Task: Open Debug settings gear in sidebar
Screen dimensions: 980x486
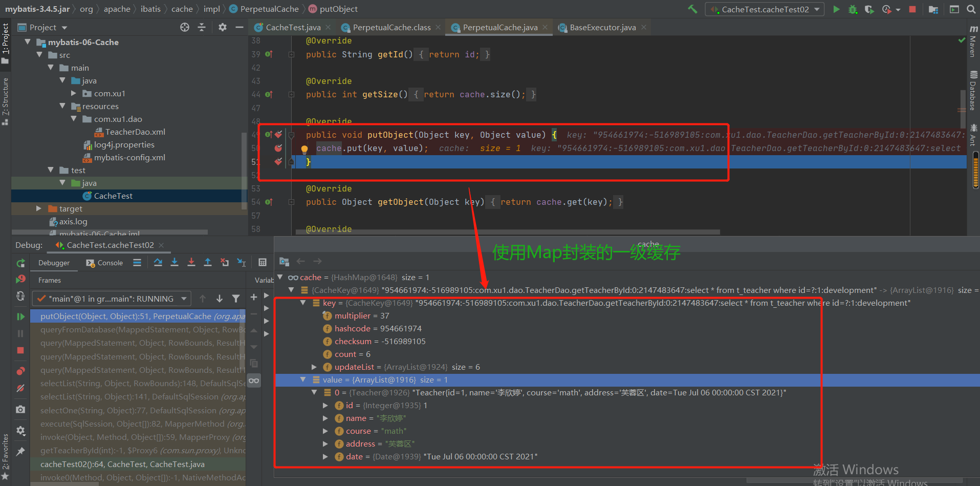Action: 20,431
